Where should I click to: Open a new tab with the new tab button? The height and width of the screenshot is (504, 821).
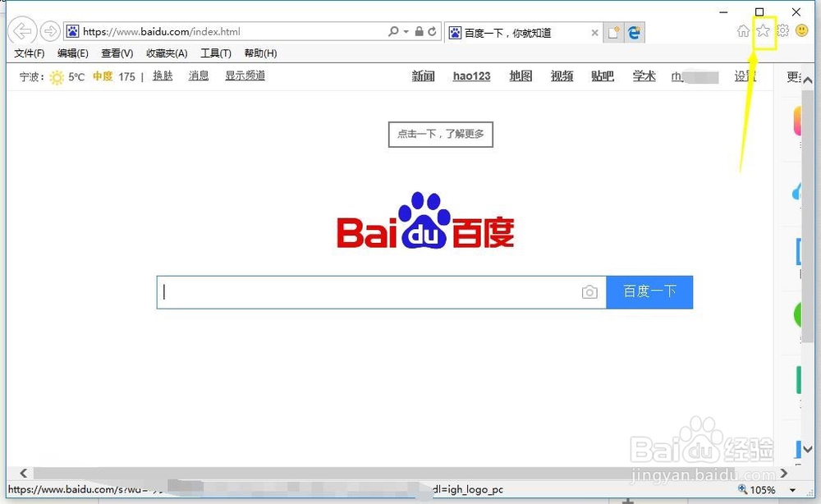pos(613,33)
